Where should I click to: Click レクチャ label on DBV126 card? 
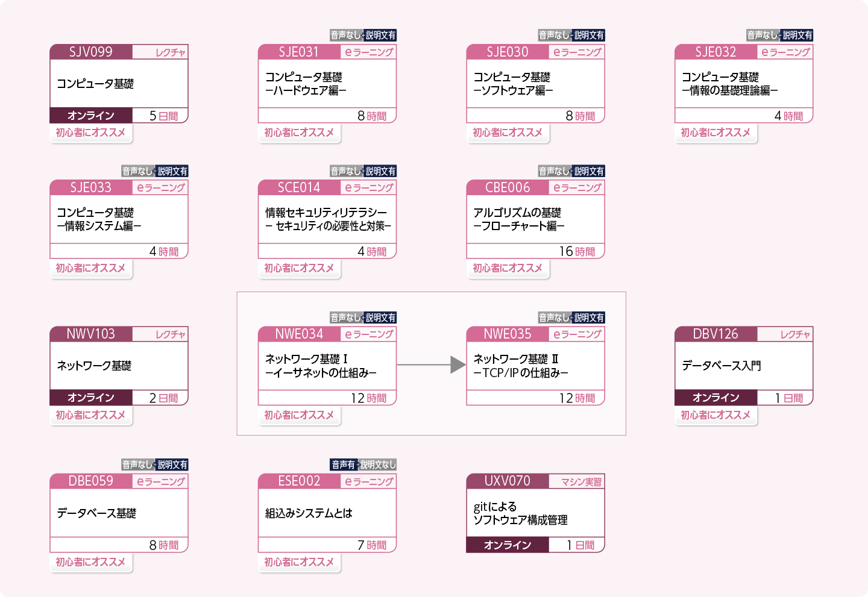tap(796, 334)
